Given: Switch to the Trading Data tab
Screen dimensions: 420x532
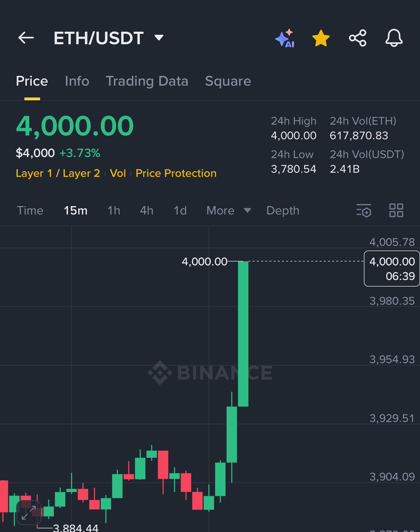Looking at the screenshot, I should [x=147, y=81].
